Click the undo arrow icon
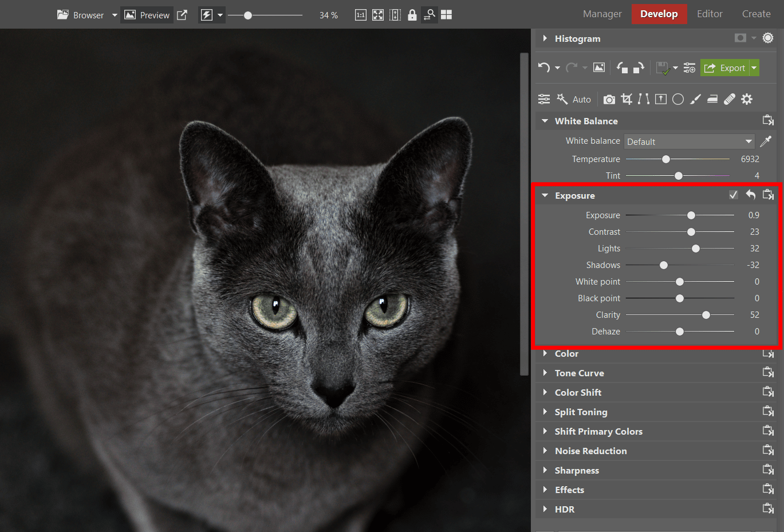 click(544, 68)
